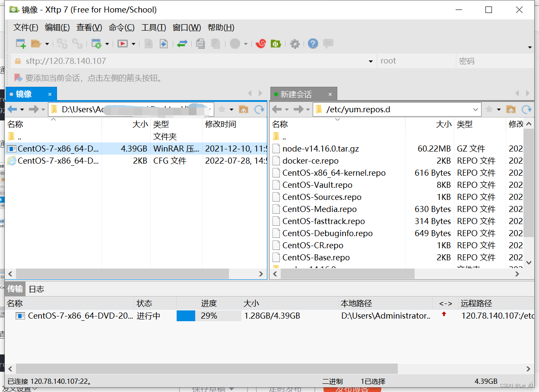539x392 pixels.
Task: Refresh the local pane
Action: coord(259,109)
